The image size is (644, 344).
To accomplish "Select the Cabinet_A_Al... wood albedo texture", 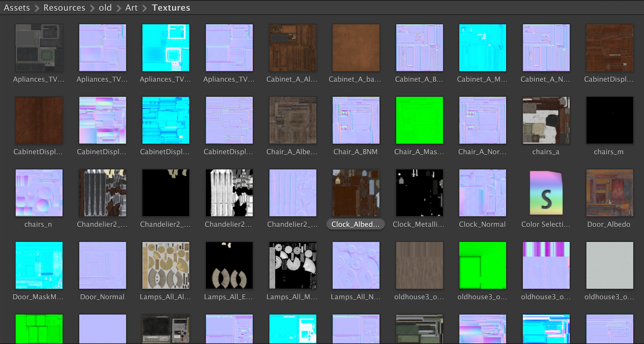I will point(293,48).
